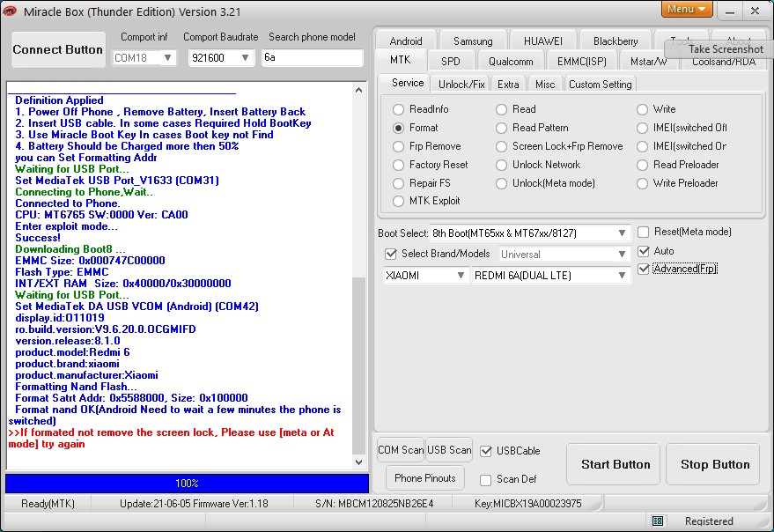Viewport: 774px width, 532px height.
Task: Select the Unlock Network radio button
Action: pos(501,165)
